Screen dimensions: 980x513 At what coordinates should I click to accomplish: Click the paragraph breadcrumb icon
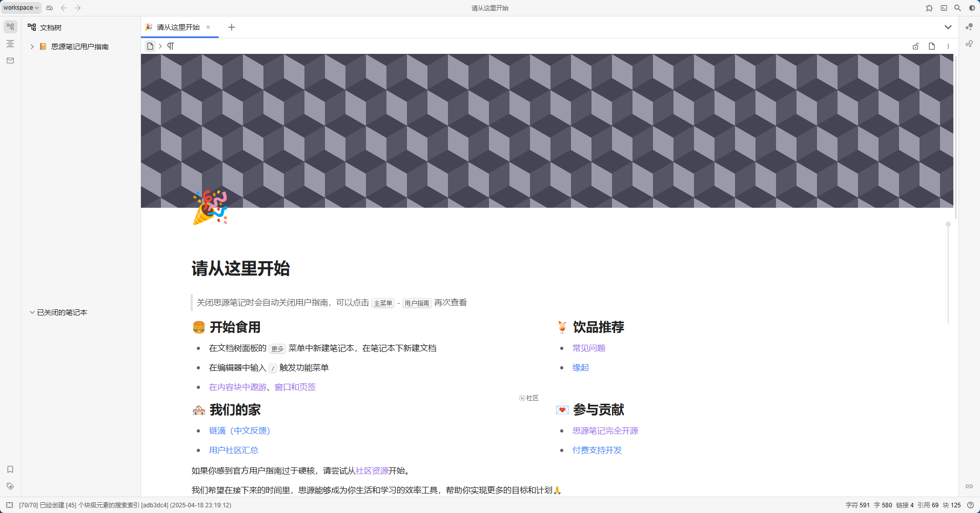[171, 46]
